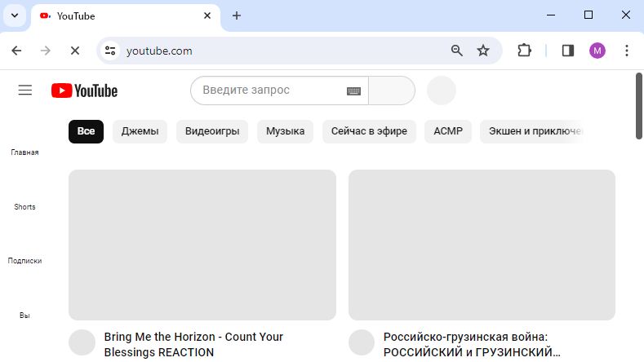Open the Chrome extensions puzzle icon
The height and width of the screenshot is (362, 644).
(524, 51)
